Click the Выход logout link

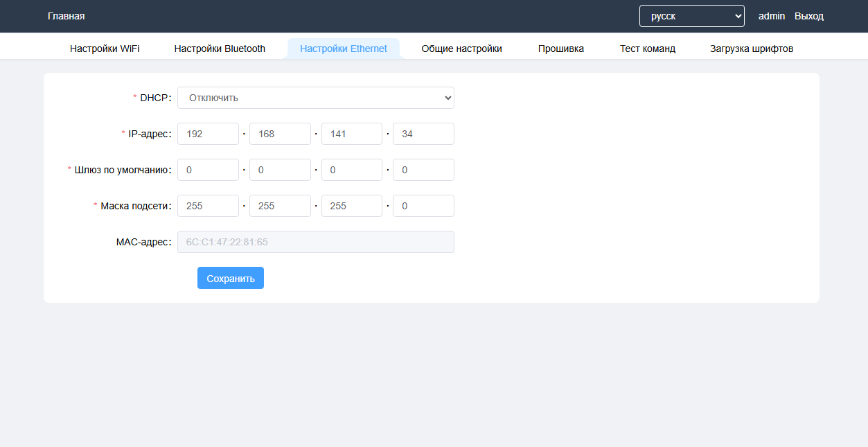coord(808,16)
